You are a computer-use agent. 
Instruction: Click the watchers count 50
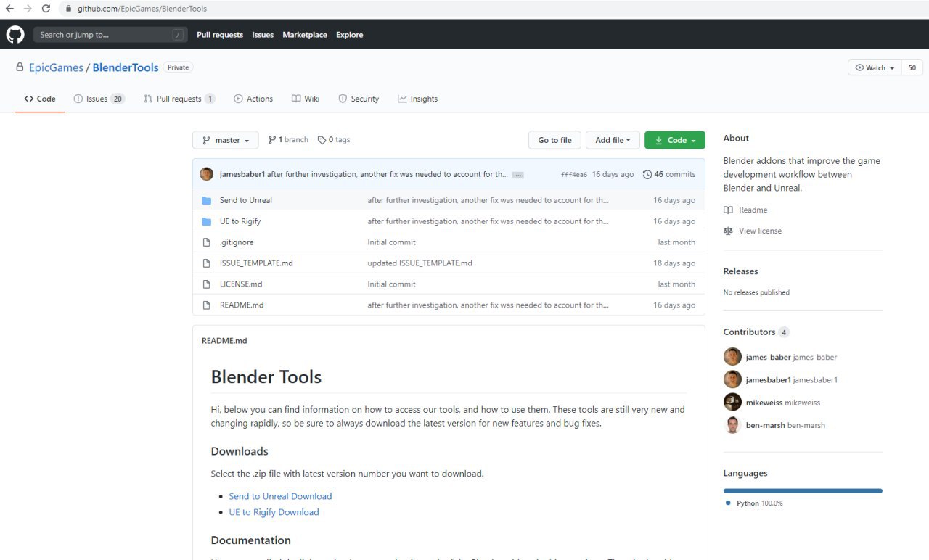(x=912, y=67)
